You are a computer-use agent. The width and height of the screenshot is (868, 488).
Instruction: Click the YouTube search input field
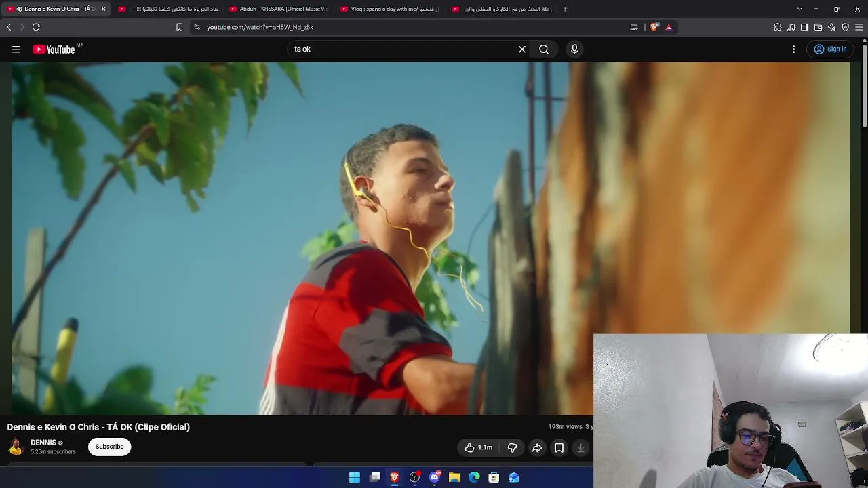(403, 49)
